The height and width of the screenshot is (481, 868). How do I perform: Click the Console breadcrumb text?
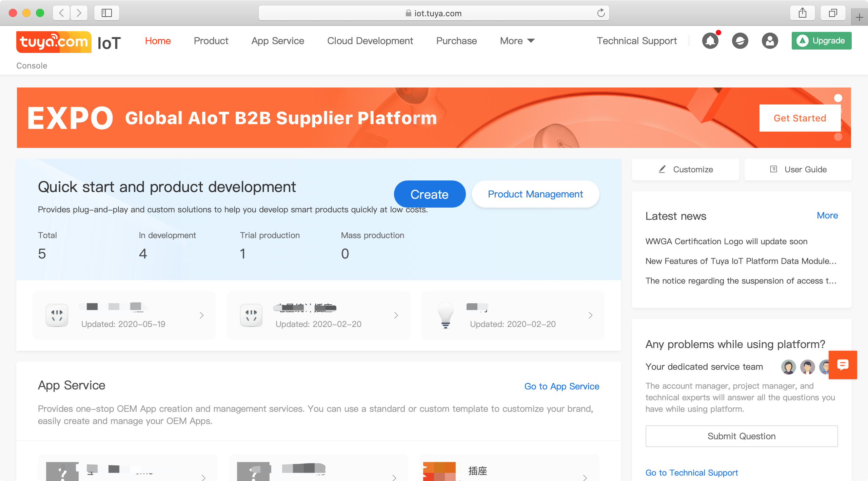pos(32,65)
